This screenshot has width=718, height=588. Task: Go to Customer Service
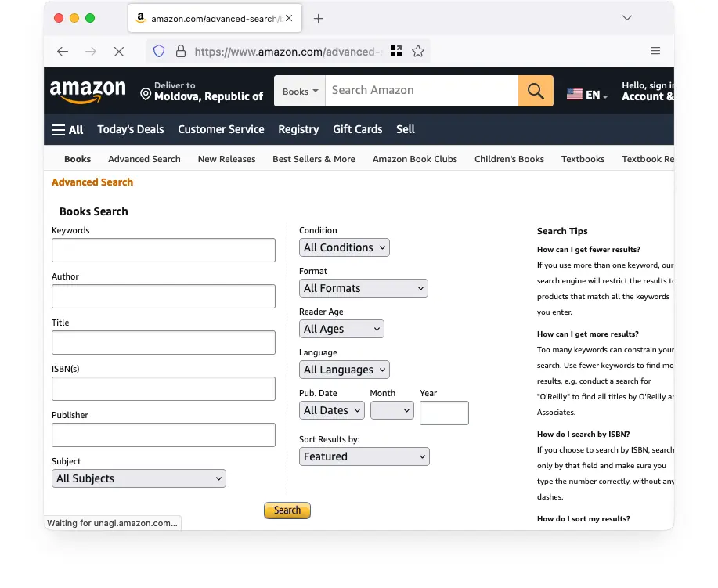[x=221, y=130]
